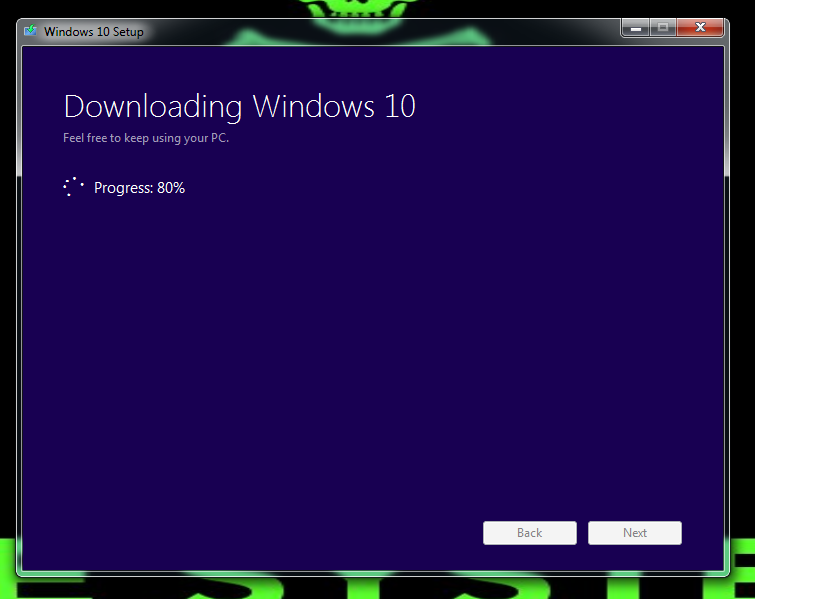Click 'Feel free to keep using your PC.'
819x599 pixels.
click(x=146, y=138)
